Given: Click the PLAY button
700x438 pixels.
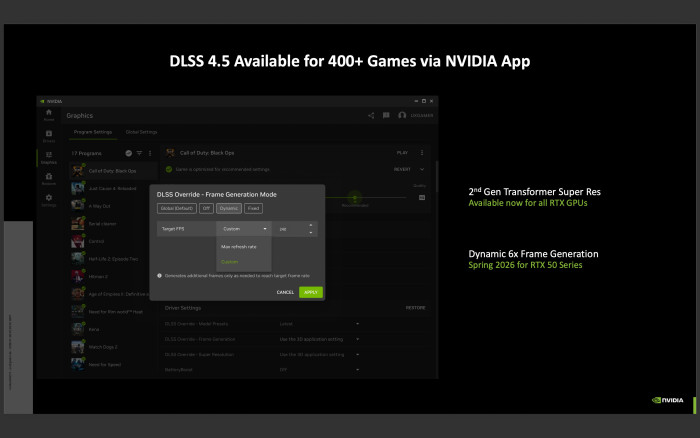Looking at the screenshot, I should click(402, 153).
